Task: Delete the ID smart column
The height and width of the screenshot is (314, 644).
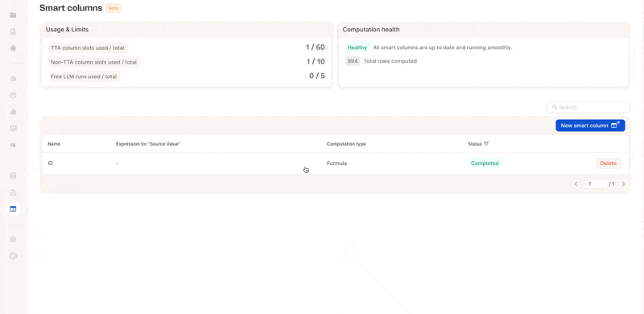Action: (609, 163)
